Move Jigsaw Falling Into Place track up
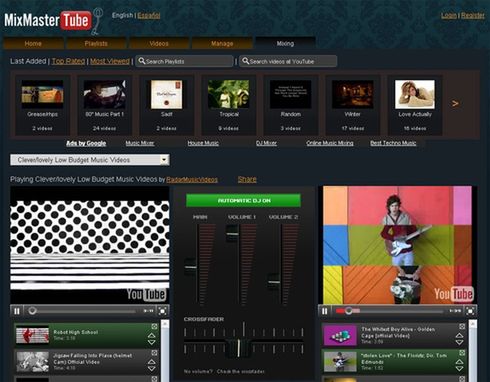 click(x=151, y=362)
